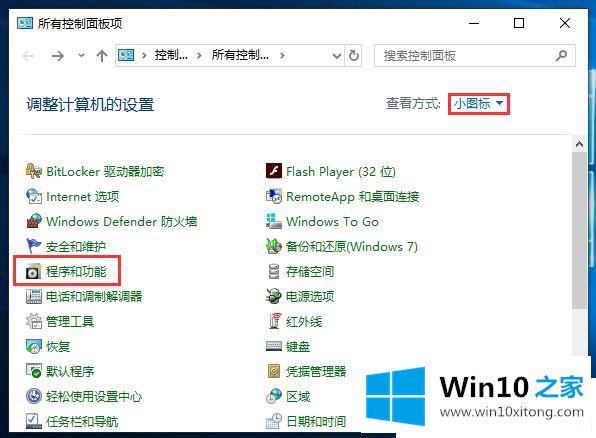Expand chevron after 所有控制... breadcrumb
Screen dimensions: 596x438
[282, 56]
